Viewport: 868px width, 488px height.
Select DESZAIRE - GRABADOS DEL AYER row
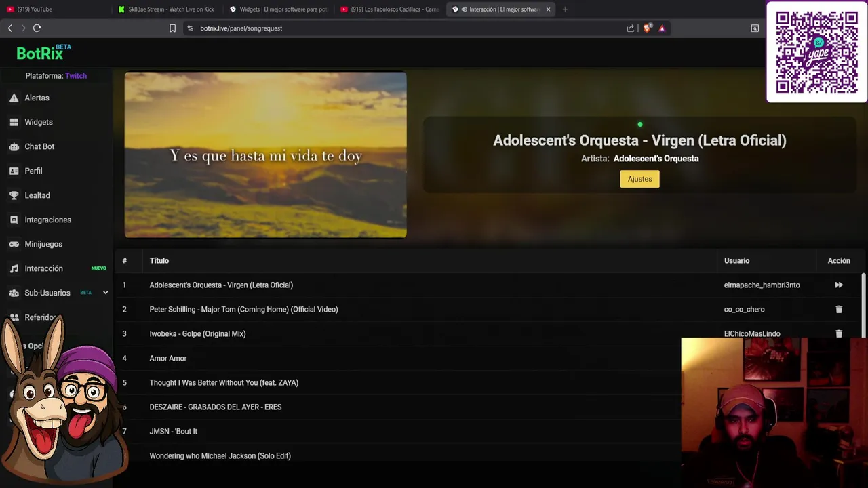click(x=398, y=407)
